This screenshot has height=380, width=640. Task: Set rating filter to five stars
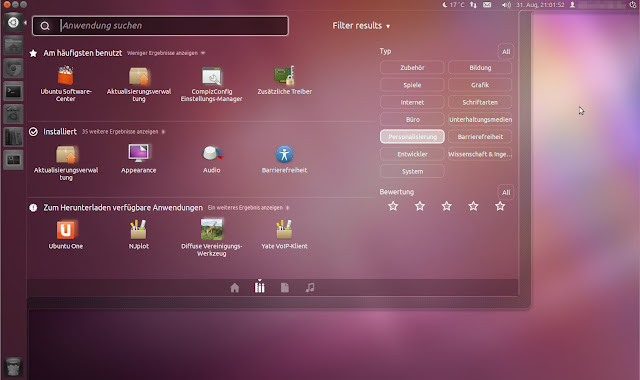(500, 206)
